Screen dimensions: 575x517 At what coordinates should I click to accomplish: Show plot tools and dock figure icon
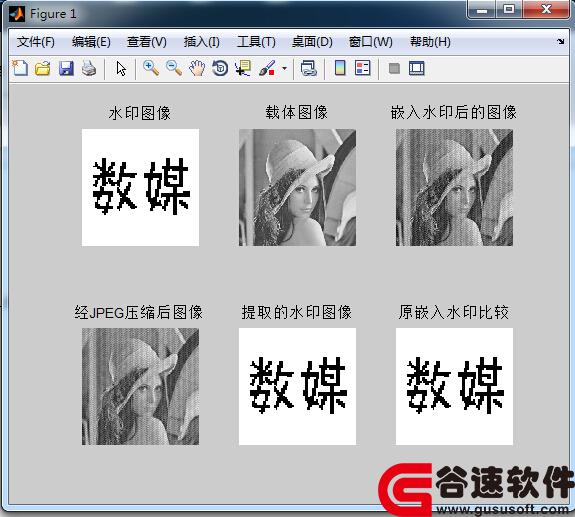(x=417, y=68)
